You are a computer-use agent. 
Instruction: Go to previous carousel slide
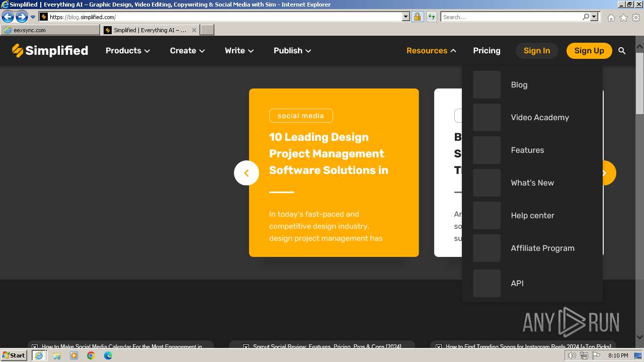[x=247, y=173]
